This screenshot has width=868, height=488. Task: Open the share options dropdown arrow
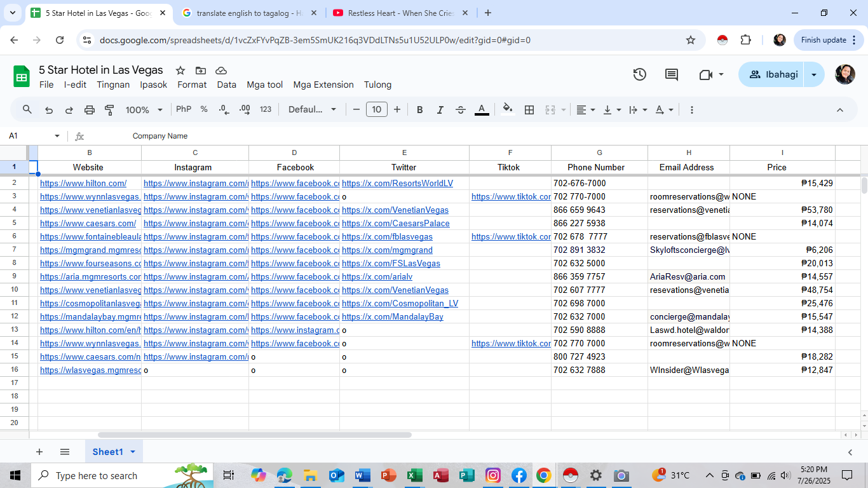814,74
